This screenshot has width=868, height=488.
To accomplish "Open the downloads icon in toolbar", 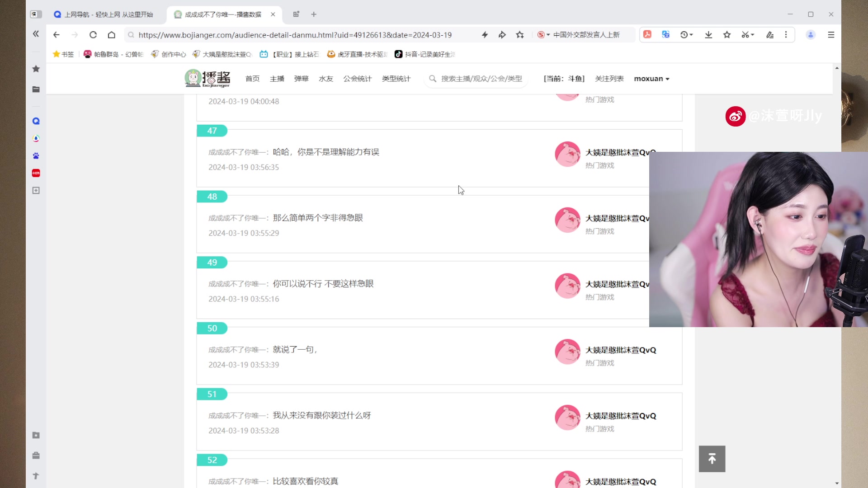I will (708, 35).
